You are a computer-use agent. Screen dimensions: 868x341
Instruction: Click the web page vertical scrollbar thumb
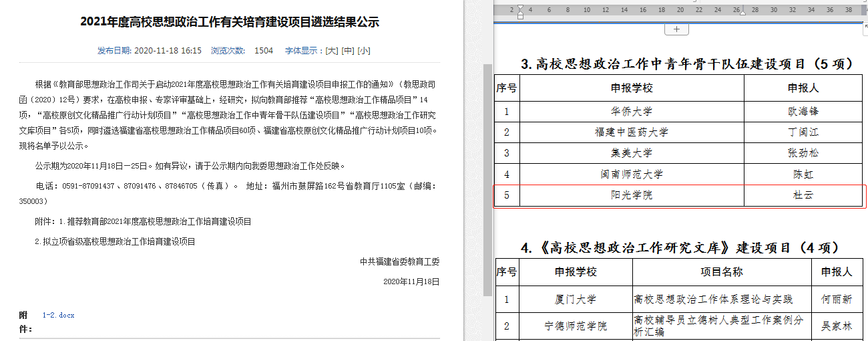point(487,181)
